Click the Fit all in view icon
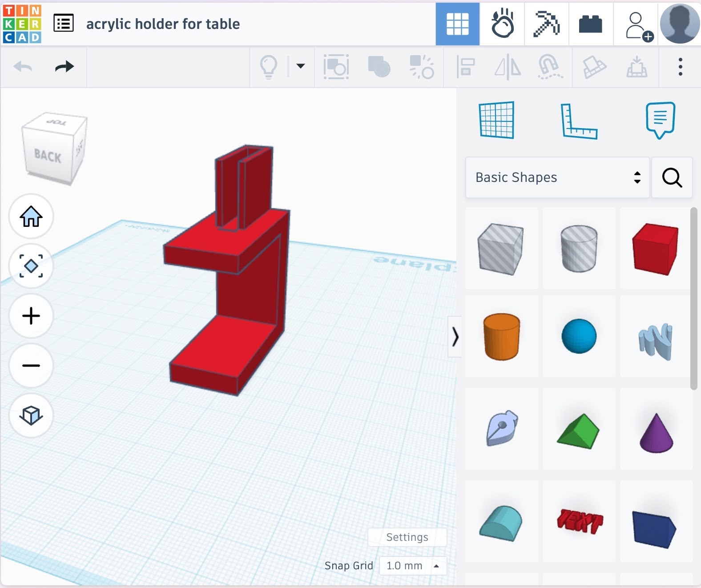Screen dimensions: 701x588 pyautogui.click(x=31, y=266)
